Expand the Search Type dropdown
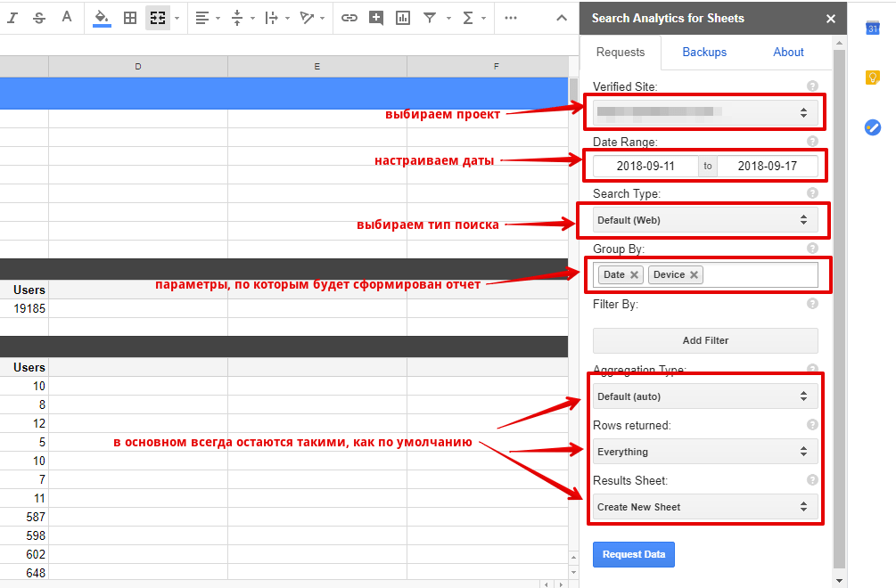896x588 pixels. [x=704, y=220]
